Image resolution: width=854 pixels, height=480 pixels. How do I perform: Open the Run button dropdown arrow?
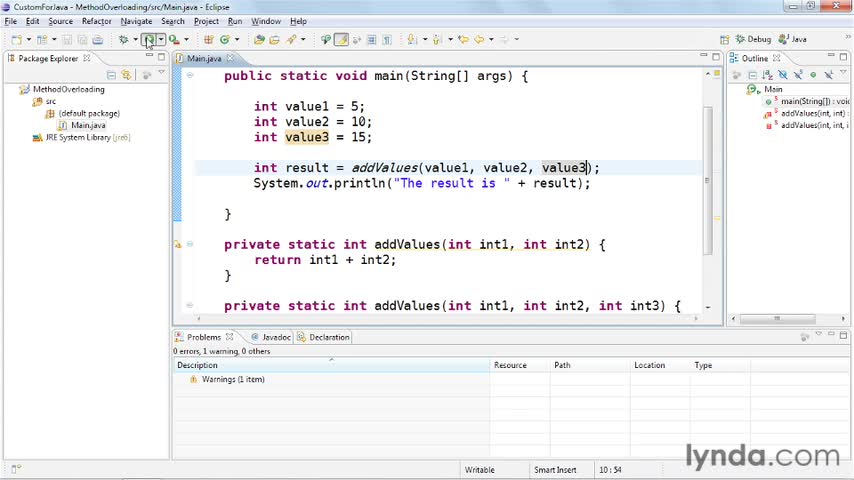161,39
